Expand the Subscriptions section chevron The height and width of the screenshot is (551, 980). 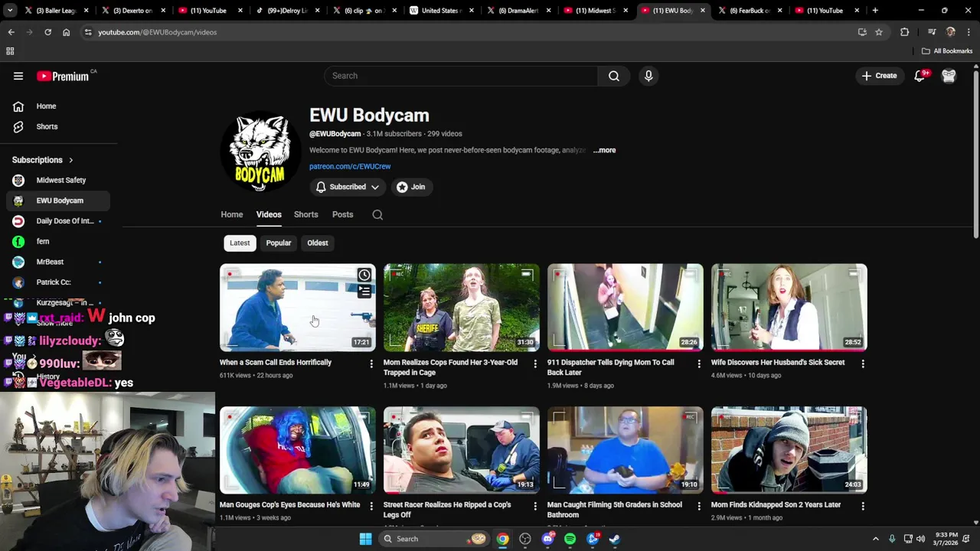point(71,160)
